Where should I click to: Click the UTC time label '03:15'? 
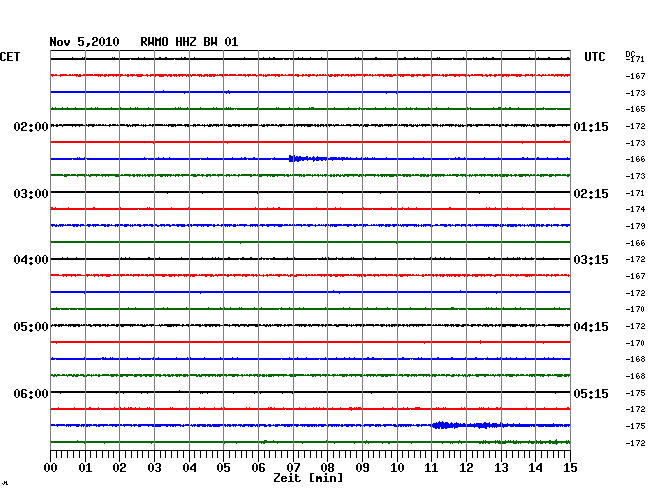[x=591, y=260]
